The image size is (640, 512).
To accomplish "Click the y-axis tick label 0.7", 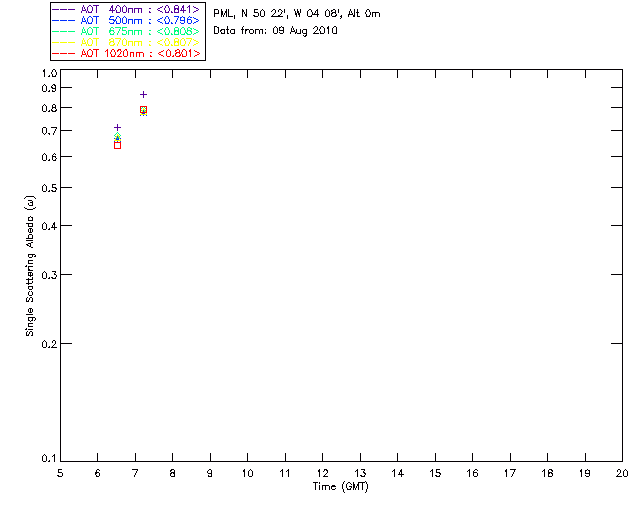I will [x=49, y=131].
